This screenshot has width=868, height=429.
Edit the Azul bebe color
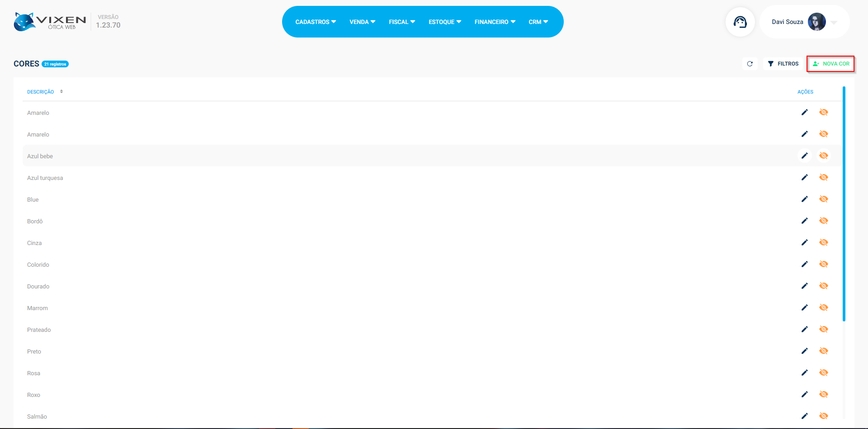point(804,156)
